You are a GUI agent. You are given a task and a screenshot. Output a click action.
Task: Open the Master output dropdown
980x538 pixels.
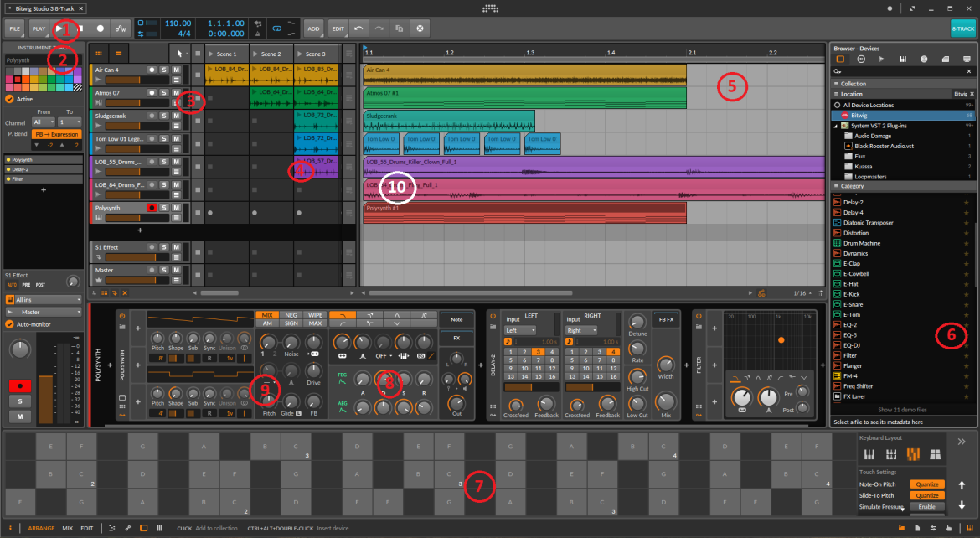(44, 313)
